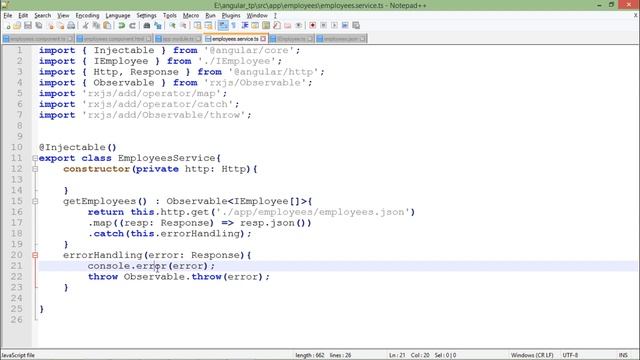
Task: Click the Playback macro icon
Action: tap(334, 25)
